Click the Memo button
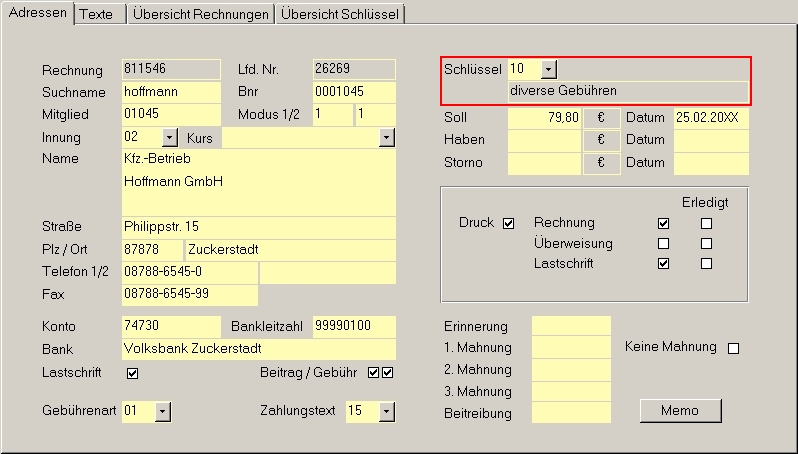798x454 pixels. (680, 410)
